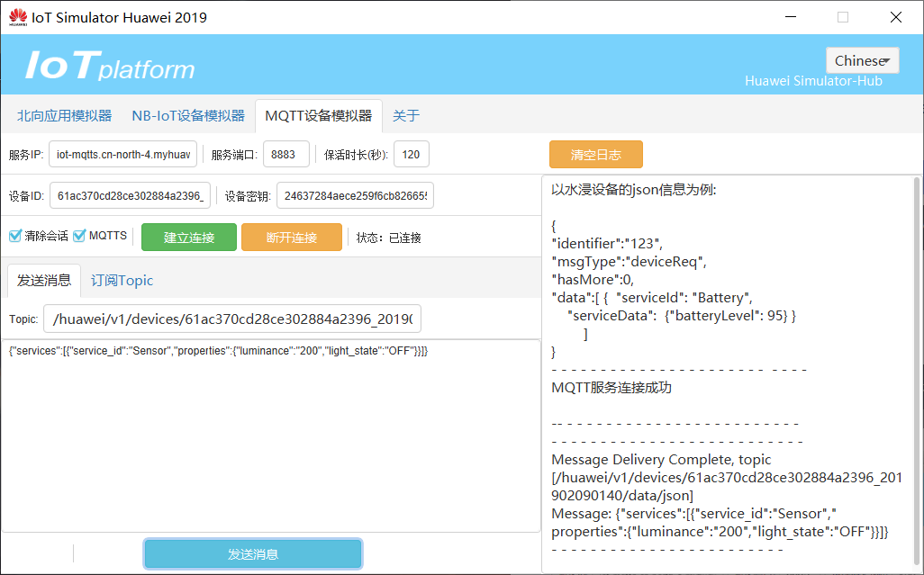
Task: Click the '"msgType":"deviceReq",' log line
Action: point(629,261)
